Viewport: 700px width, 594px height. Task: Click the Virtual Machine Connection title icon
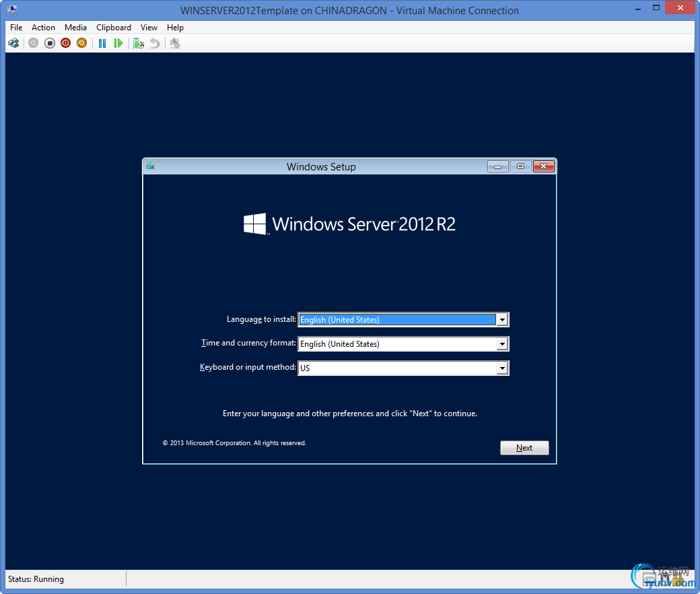[x=12, y=9]
